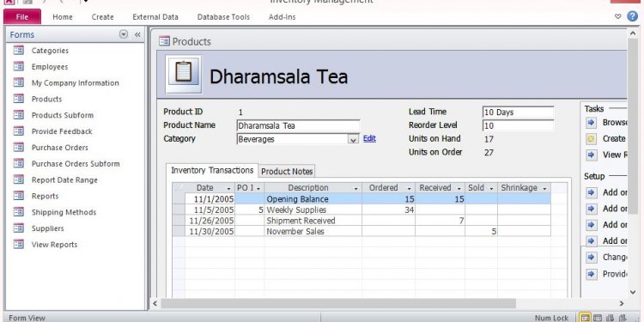The height and width of the screenshot is (322, 644).
Task: Switch to Layout View in status bar
Action: [x=610, y=318]
